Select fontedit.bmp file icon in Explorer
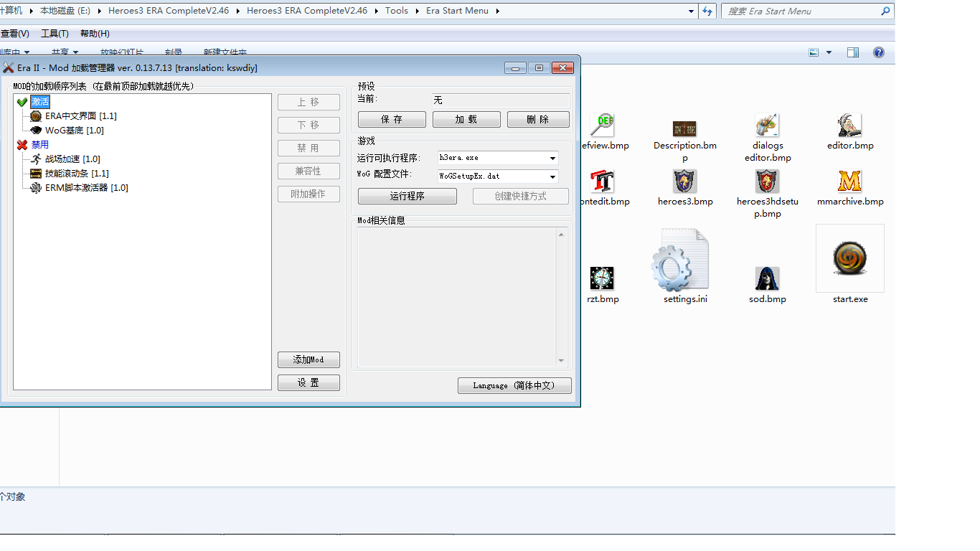 point(601,182)
